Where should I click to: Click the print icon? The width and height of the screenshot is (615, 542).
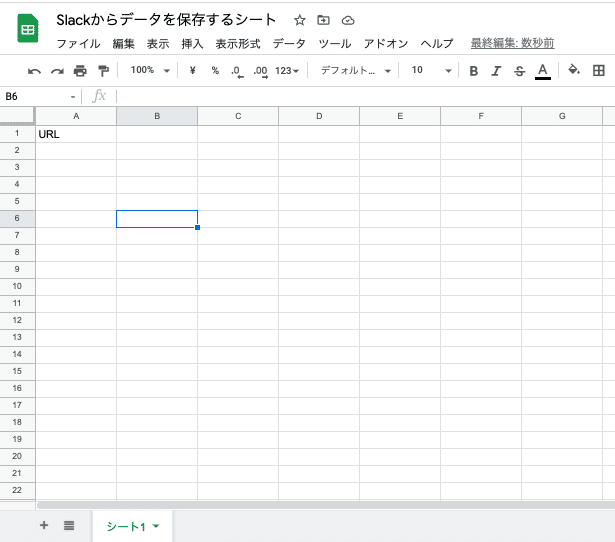tap(80, 71)
